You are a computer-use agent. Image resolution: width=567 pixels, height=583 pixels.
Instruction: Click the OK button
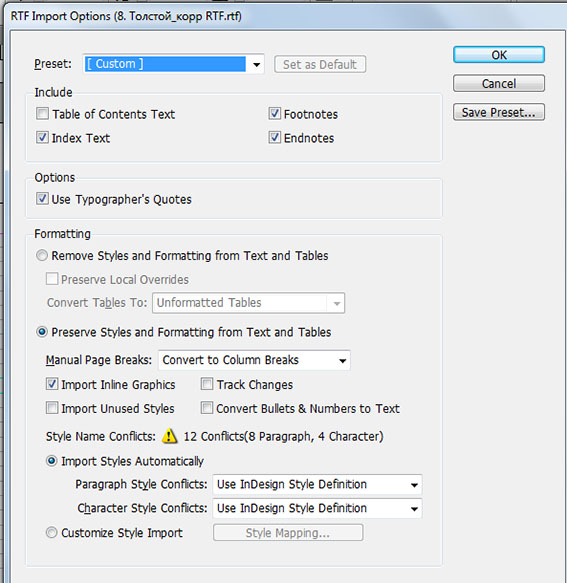499,55
